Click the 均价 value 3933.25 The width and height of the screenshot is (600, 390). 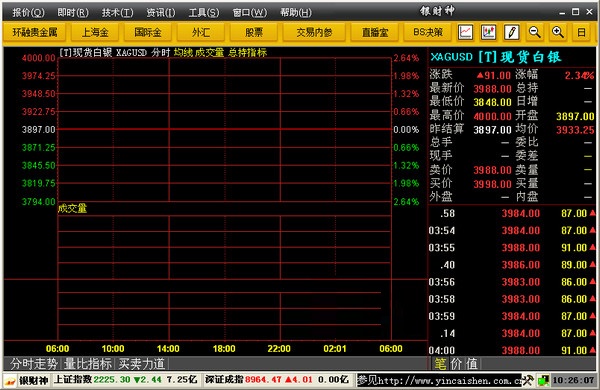[575, 130]
